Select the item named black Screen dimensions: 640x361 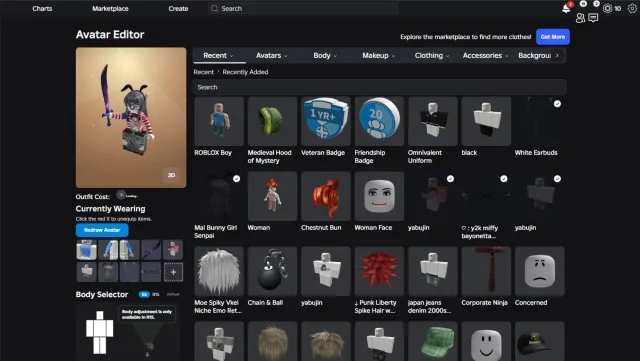coord(486,121)
